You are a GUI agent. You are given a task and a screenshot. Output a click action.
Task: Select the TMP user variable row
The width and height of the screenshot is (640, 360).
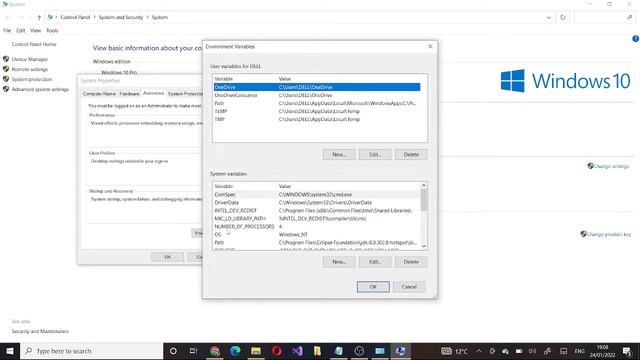click(317, 119)
